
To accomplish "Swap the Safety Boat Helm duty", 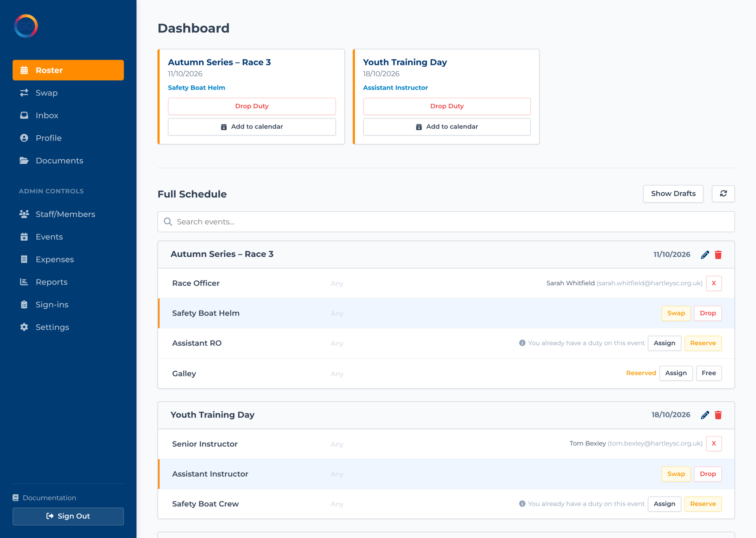I will point(676,313).
